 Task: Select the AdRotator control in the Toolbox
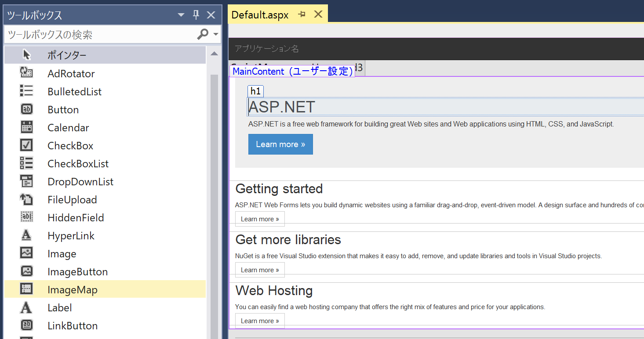coord(71,73)
